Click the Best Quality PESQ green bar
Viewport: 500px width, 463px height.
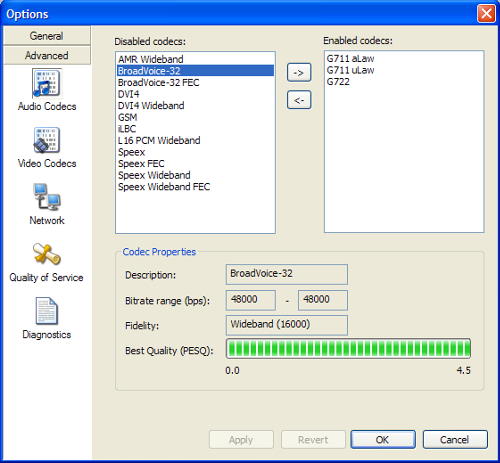348,349
